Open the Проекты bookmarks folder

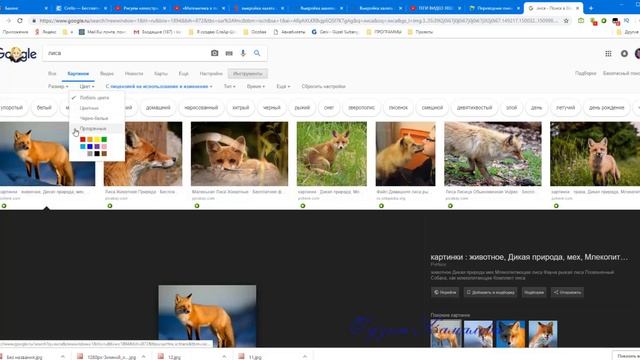[420, 32]
